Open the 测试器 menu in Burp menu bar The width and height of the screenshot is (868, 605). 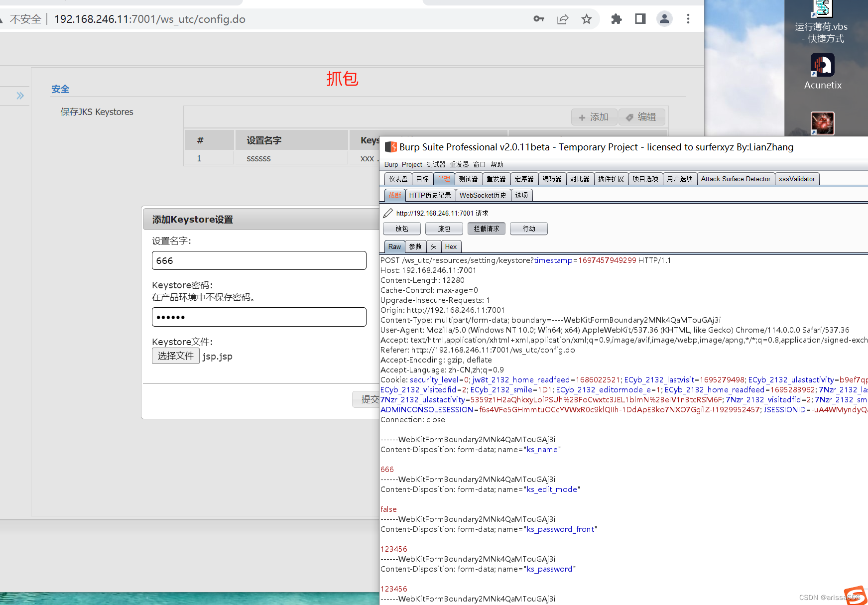(x=436, y=164)
